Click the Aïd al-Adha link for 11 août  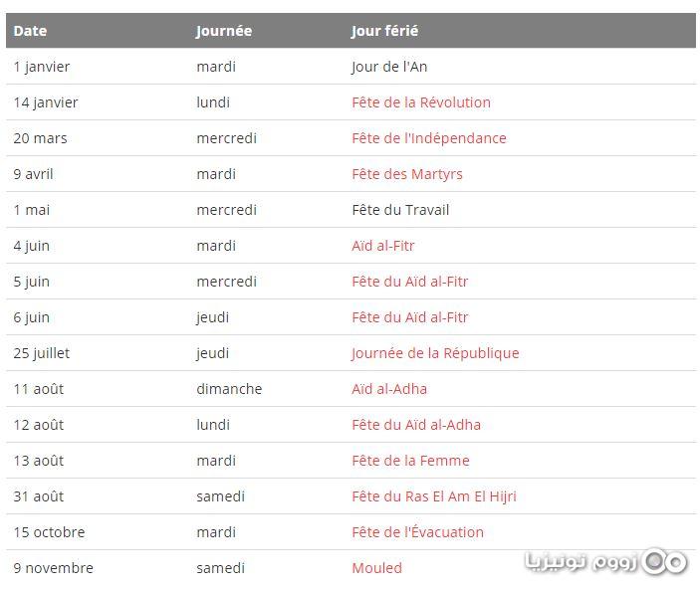[x=388, y=389]
